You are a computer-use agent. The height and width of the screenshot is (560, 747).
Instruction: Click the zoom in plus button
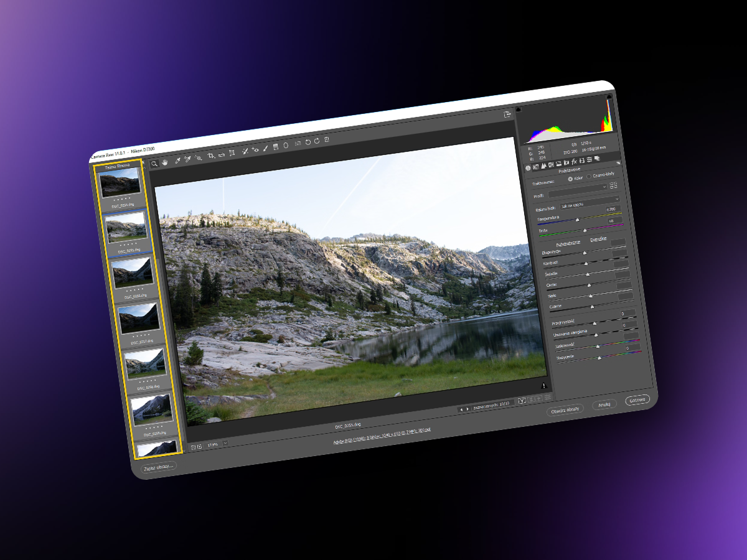199,446
